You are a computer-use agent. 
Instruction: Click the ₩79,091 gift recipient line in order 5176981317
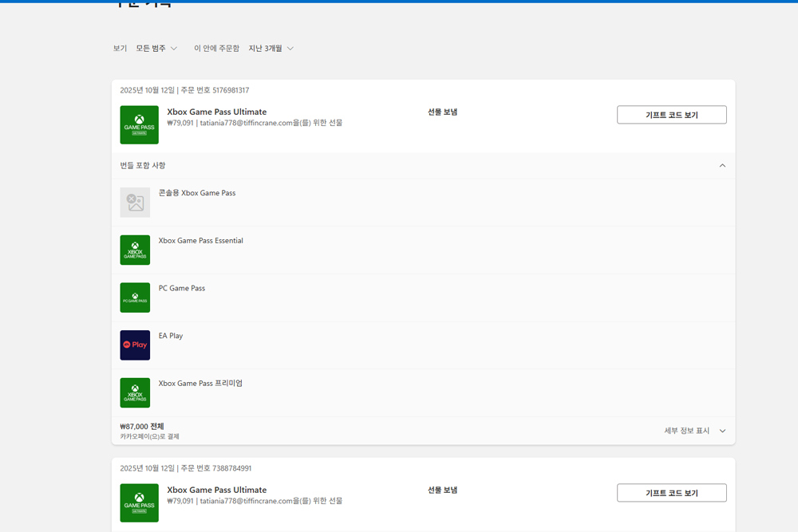255,123
